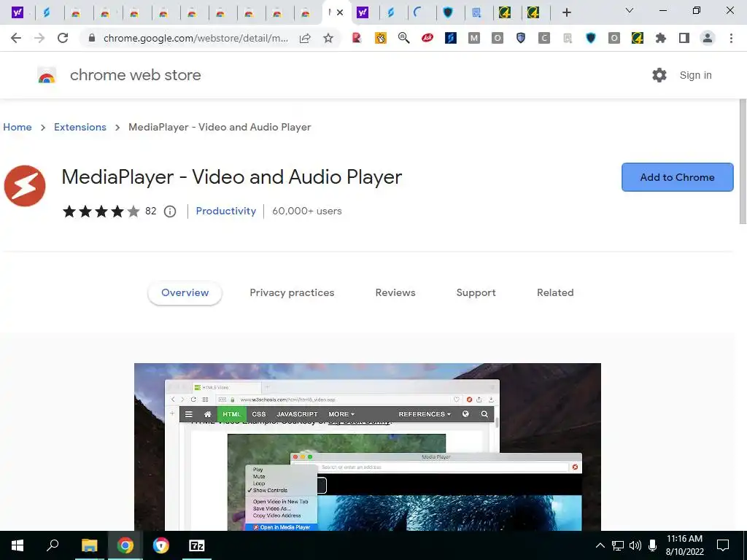Open Web Store settings gear
The height and width of the screenshot is (560, 747).
tap(659, 75)
